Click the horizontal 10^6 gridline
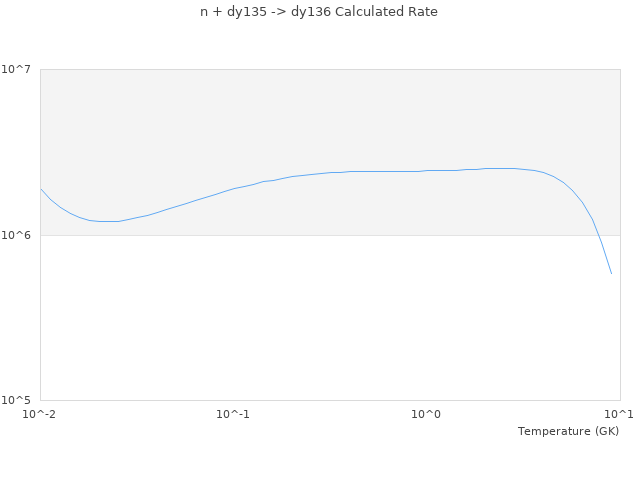 [x=300, y=235]
